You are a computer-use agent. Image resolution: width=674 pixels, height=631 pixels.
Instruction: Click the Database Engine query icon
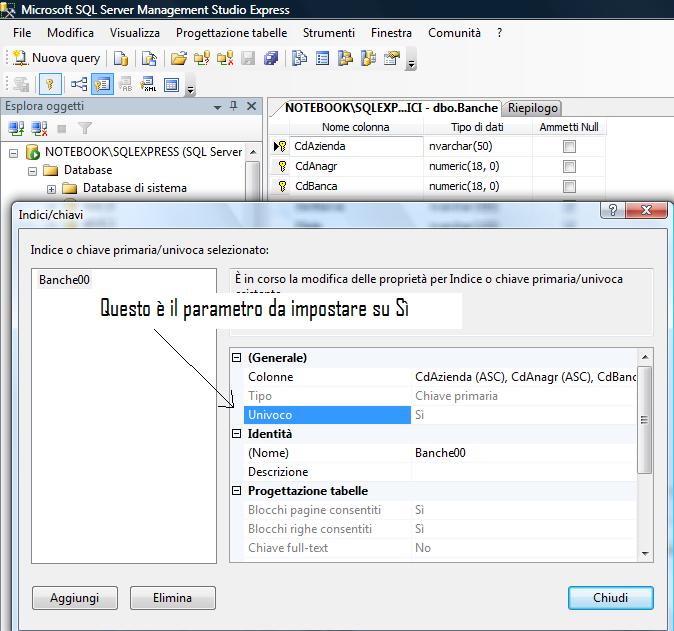(121, 58)
